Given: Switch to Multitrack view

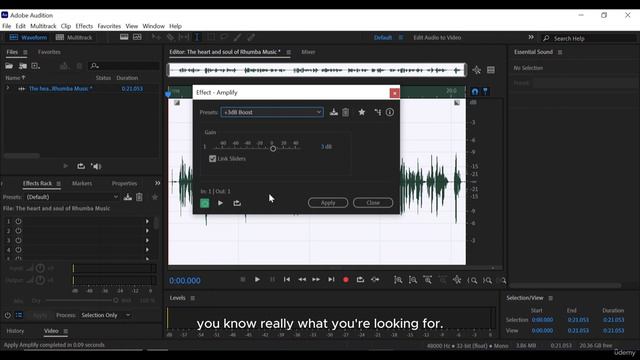Looking at the screenshot, I should tap(74, 38).
